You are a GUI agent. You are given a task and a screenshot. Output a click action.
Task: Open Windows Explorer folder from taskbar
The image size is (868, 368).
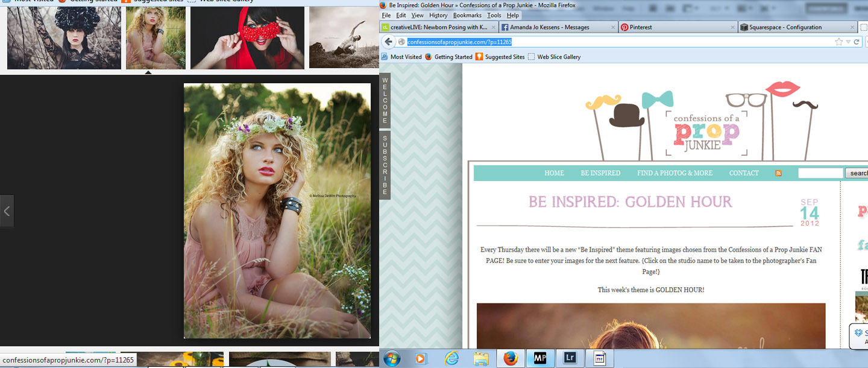[x=481, y=358]
